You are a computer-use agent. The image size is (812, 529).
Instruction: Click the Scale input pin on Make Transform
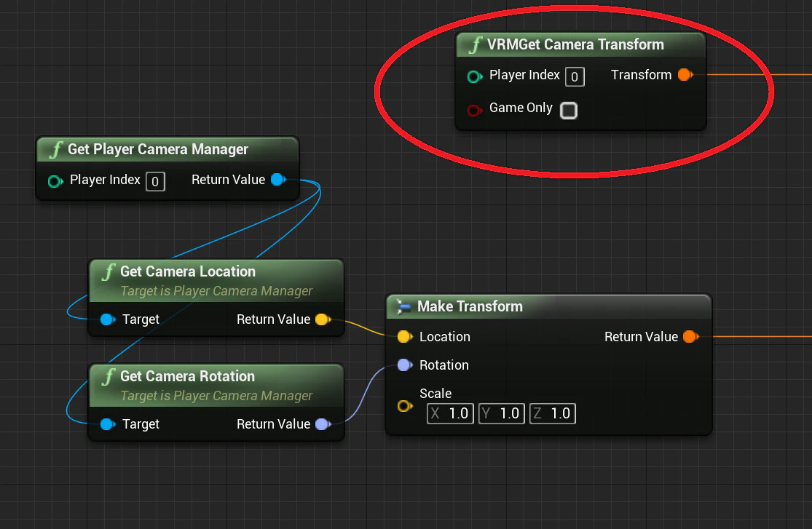coord(404,406)
